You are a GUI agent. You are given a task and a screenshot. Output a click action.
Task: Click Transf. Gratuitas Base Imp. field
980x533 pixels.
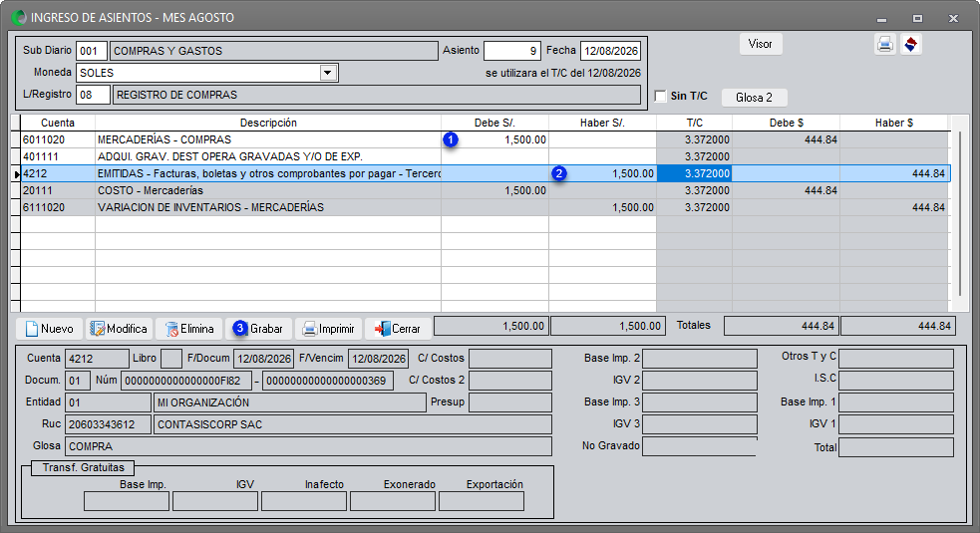(x=127, y=501)
